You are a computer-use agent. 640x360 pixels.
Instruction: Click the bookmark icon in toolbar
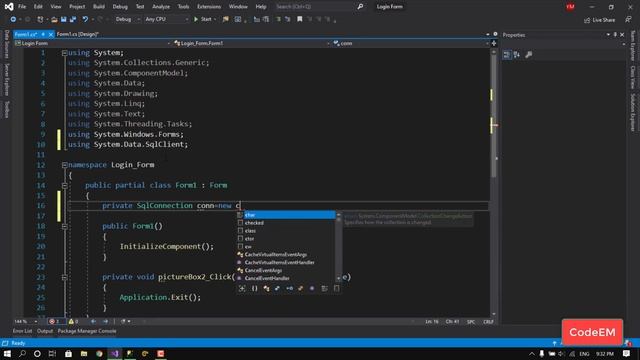click(300, 19)
